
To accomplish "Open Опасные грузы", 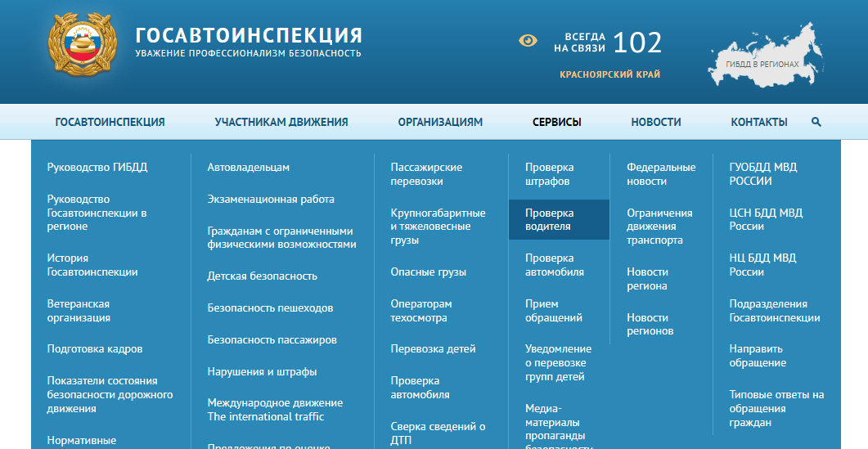I will coord(429,272).
